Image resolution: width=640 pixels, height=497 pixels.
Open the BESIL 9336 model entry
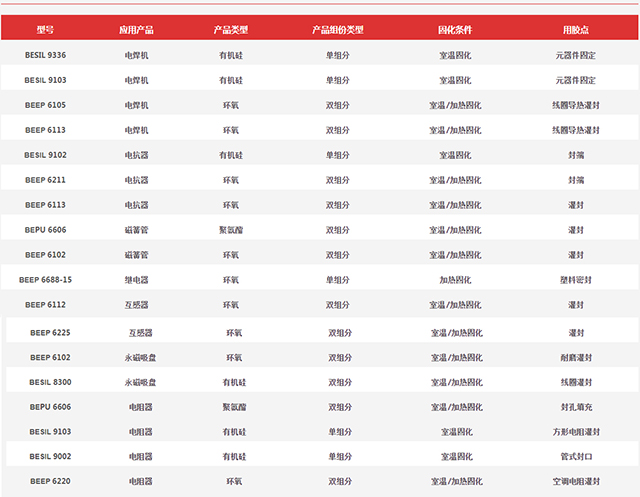45,55
